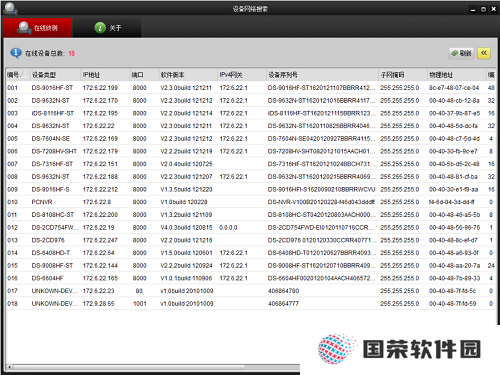This screenshot has width=500, height=375.
Task: Click port value 80 in row 017
Action: click(x=139, y=291)
